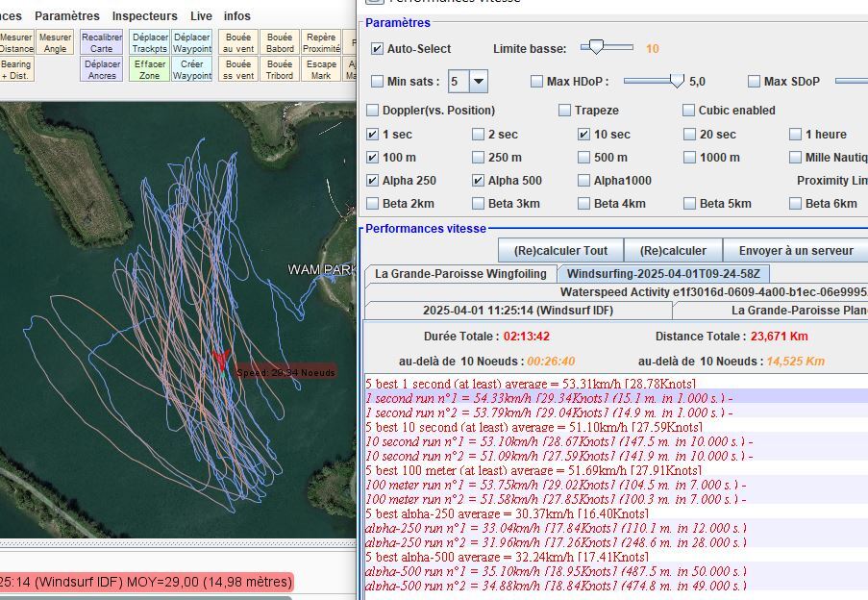
Task: Adjust the Limite basse slider handle
Action: tap(596, 47)
